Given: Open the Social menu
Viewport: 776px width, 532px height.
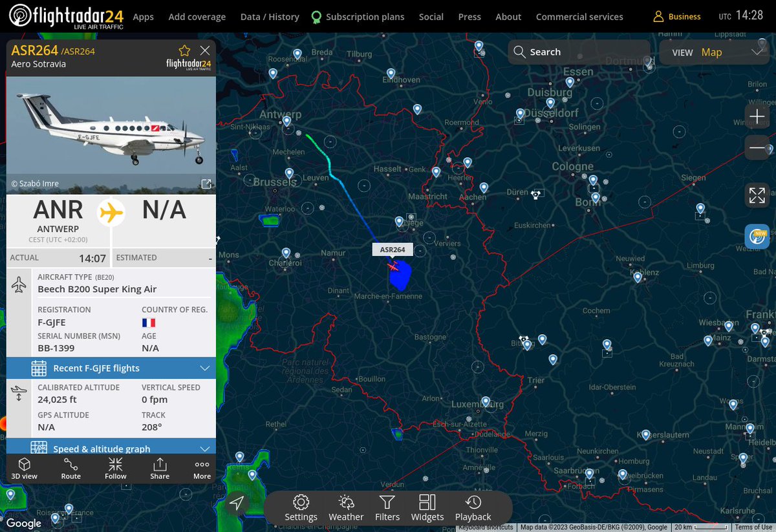Looking at the screenshot, I should point(431,17).
